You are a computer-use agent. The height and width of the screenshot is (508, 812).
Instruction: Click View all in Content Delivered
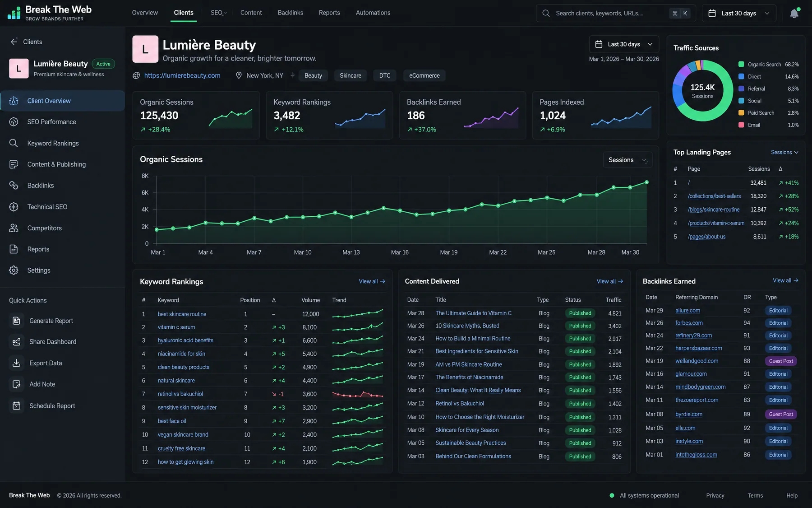609,281
